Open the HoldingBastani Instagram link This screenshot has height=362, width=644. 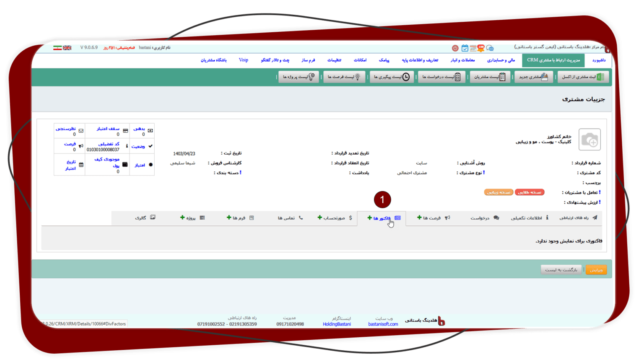click(x=337, y=324)
